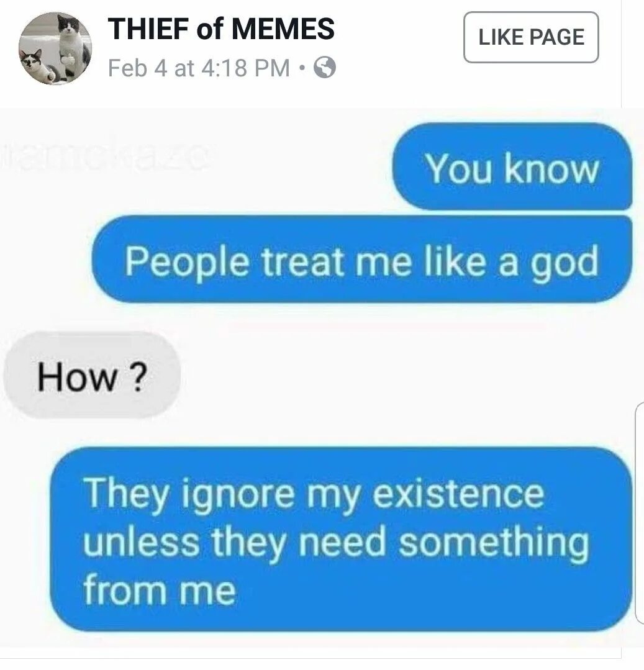Open the cat profile picture thumbnail
Viewport: 644px width, 670px height.
coord(55,48)
